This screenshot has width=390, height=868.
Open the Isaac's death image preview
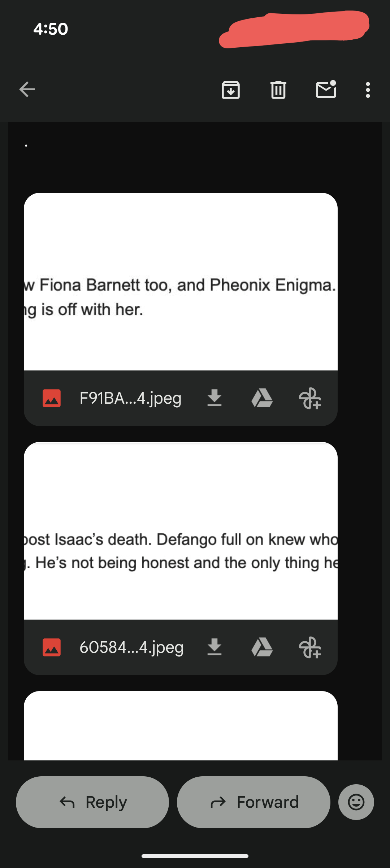tap(181, 531)
